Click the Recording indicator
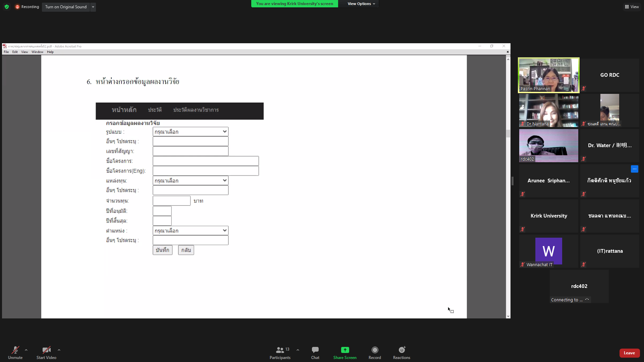The width and height of the screenshot is (644, 362). pyautogui.click(x=27, y=7)
